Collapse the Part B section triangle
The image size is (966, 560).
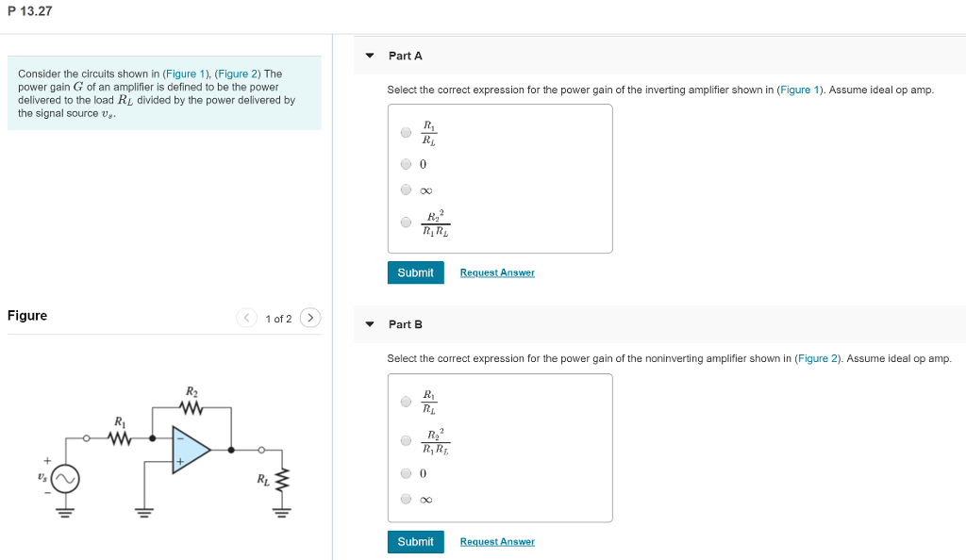(369, 323)
